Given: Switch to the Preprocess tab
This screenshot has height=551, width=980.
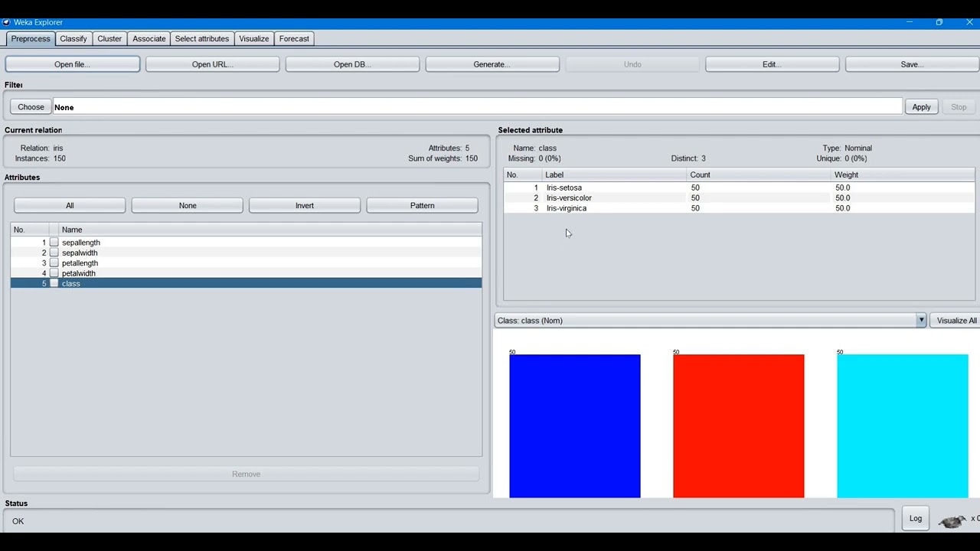Looking at the screenshot, I should coord(31,39).
